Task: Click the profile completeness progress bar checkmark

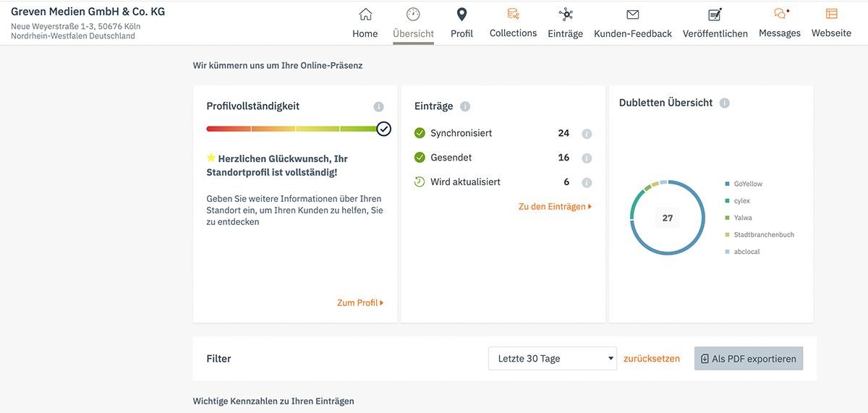Action: tap(383, 129)
